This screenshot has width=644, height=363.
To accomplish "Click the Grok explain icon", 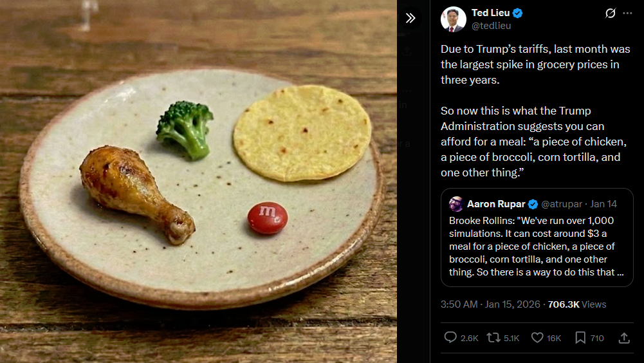I will 611,13.
